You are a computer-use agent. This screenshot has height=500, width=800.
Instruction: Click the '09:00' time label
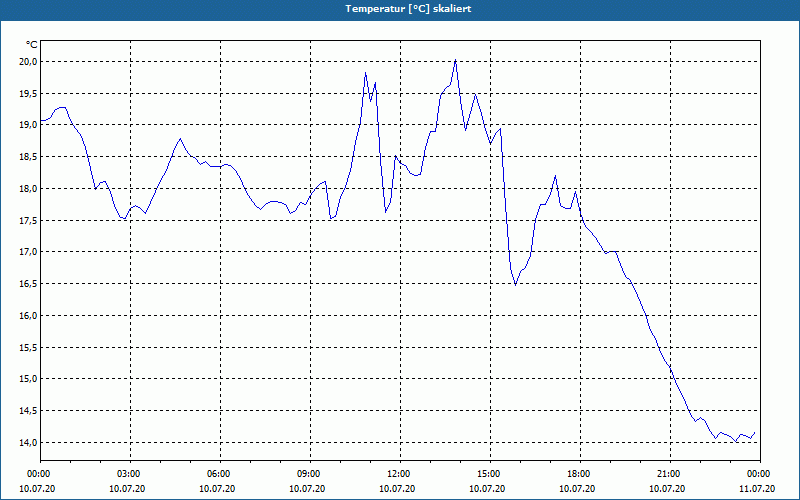click(x=310, y=474)
